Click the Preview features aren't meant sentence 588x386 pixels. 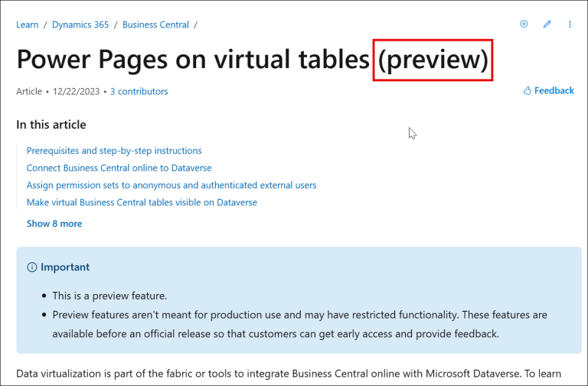[x=299, y=324]
